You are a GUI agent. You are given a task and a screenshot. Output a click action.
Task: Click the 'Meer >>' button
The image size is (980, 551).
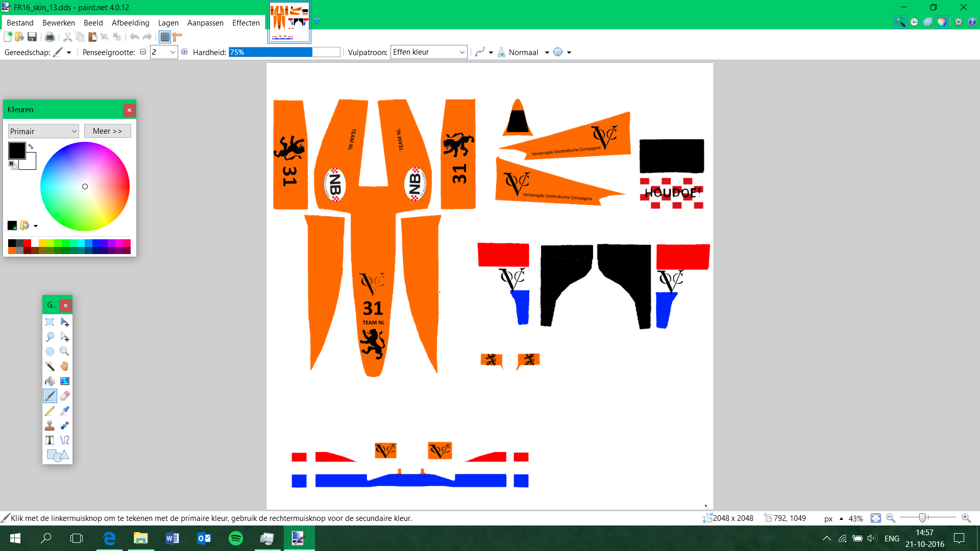[x=107, y=131]
